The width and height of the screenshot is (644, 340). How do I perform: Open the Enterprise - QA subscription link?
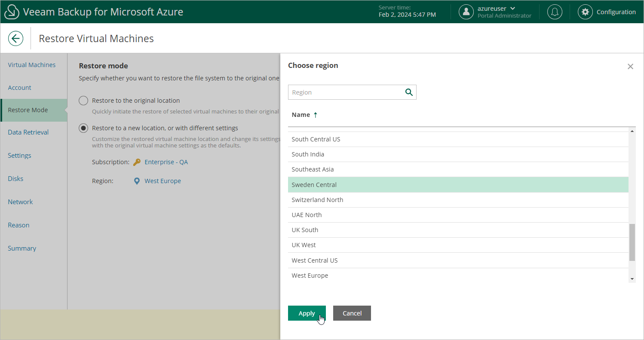click(166, 162)
